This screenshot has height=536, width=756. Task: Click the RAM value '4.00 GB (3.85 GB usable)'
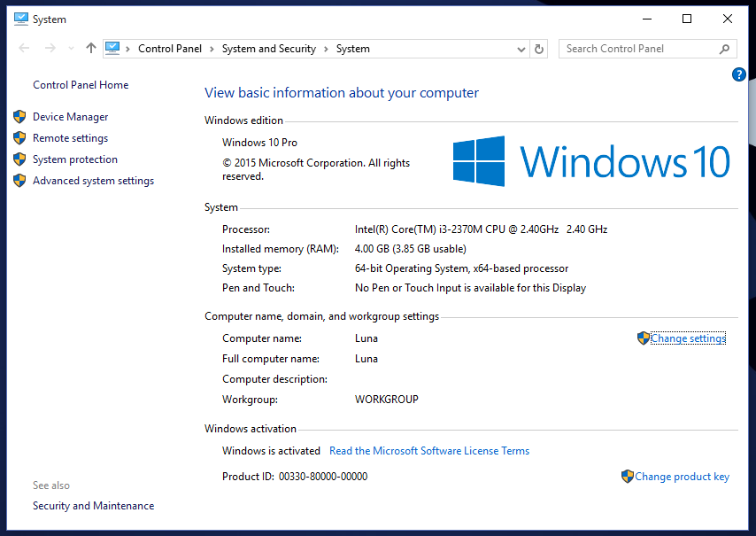click(411, 249)
